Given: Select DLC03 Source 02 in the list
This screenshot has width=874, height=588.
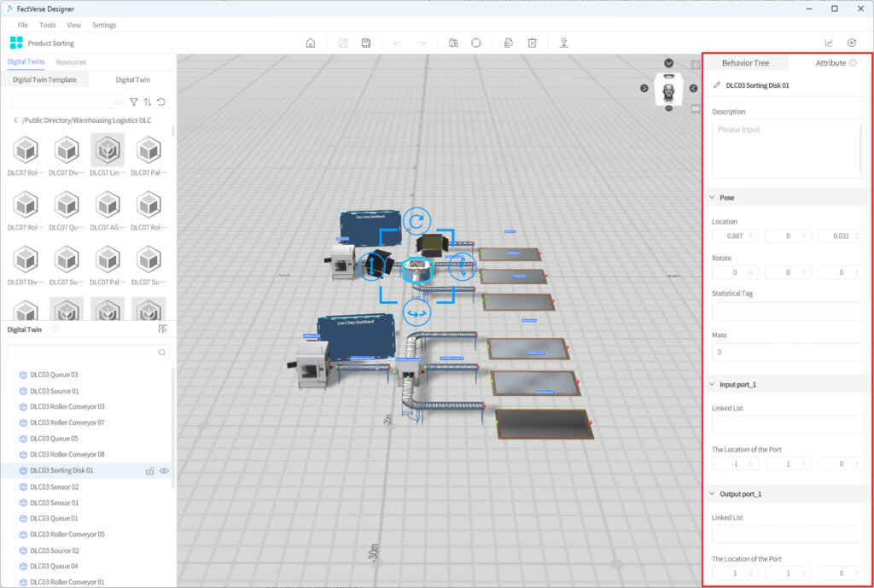Looking at the screenshot, I should 55,550.
